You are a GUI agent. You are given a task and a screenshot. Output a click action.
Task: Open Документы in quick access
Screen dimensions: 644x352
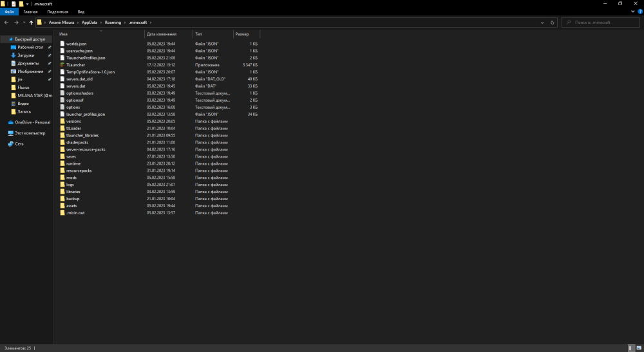pyautogui.click(x=28, y=64)
